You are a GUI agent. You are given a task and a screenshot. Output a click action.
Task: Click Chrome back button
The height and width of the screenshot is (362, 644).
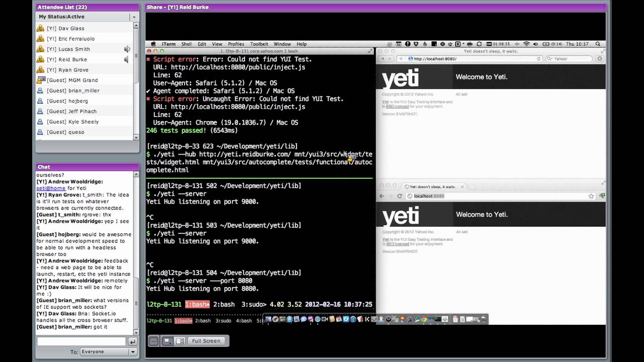382,196
